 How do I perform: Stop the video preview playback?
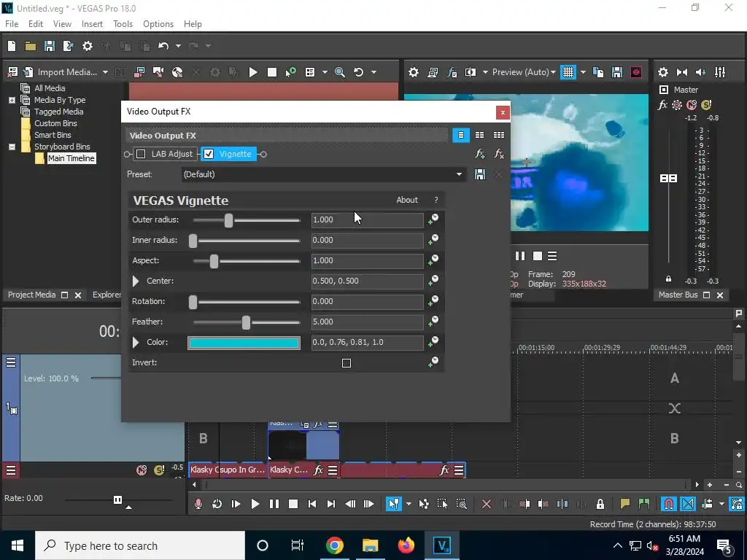(x=538, y=256)
